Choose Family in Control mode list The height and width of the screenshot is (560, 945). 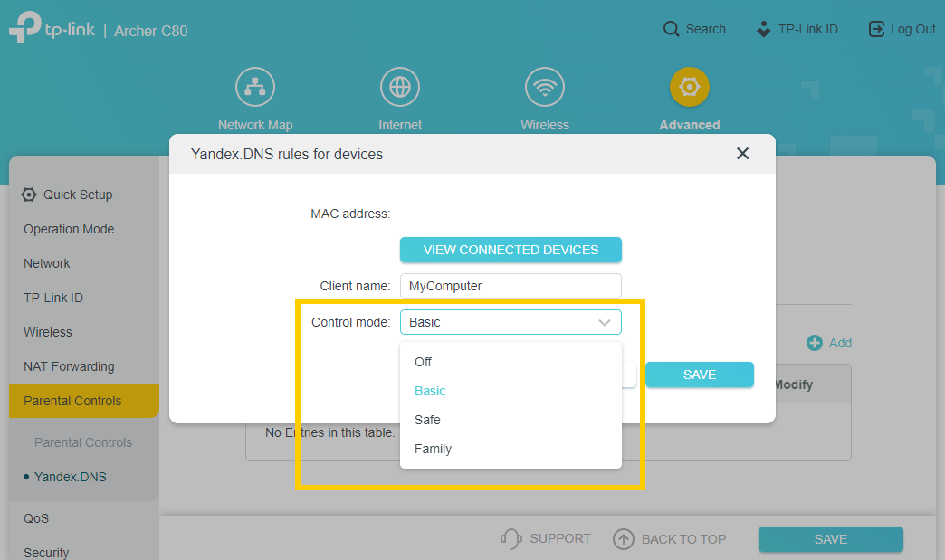433,449
